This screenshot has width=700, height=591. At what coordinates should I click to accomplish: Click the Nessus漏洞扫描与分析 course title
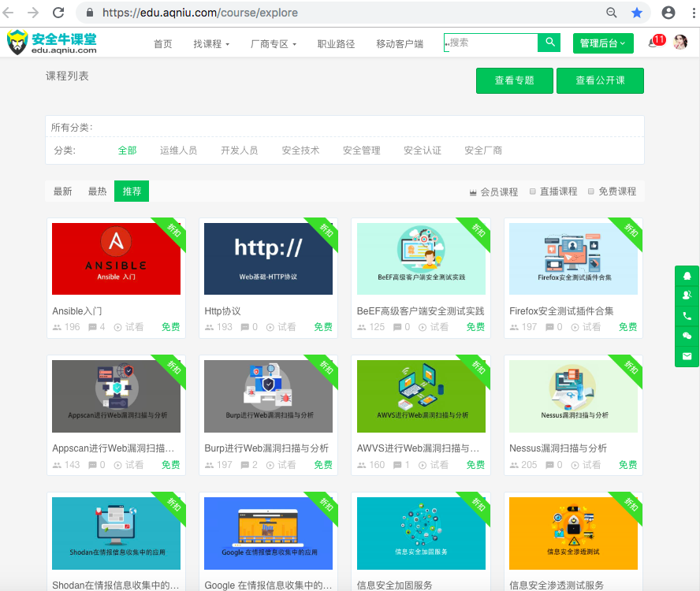click(558, 448)
